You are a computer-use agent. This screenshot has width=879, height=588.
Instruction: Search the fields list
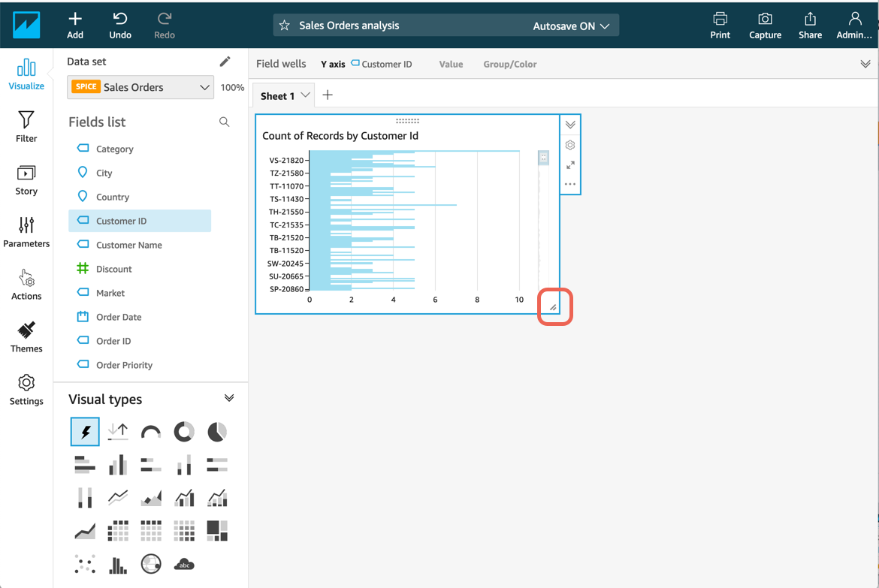(x=224, y=122)
